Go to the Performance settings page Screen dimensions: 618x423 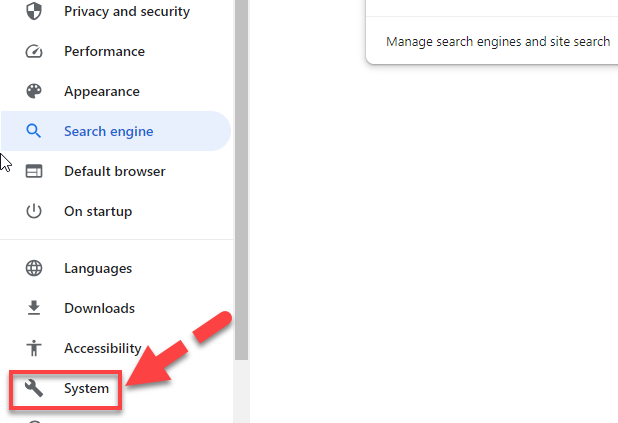pyautogui.click(x=104, y=51)
